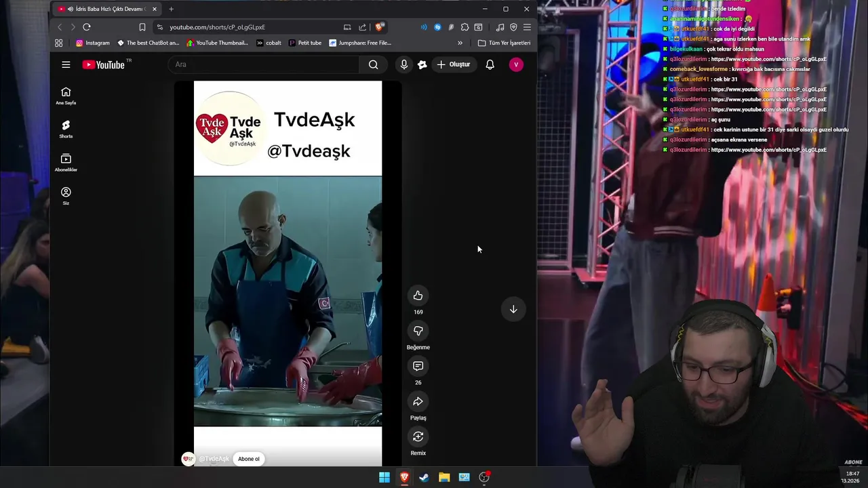The image size is (868, 488).
Task: Subscribe with the Abone ol button
Action: [248, 459]
